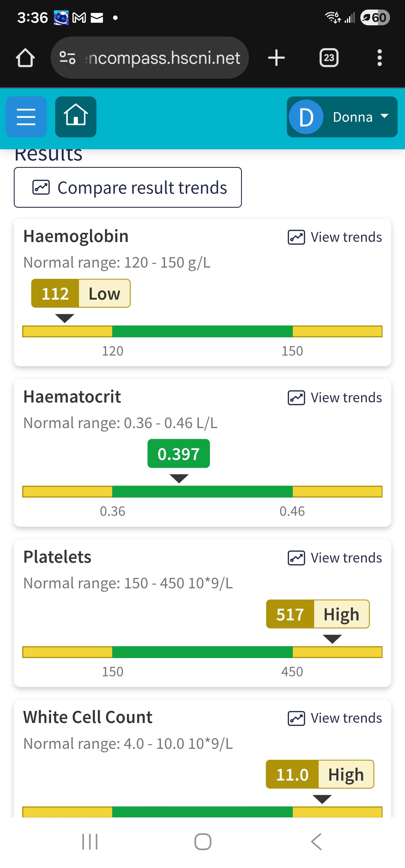Tap the Platelets 517 High badge

(x=318, y=614)
